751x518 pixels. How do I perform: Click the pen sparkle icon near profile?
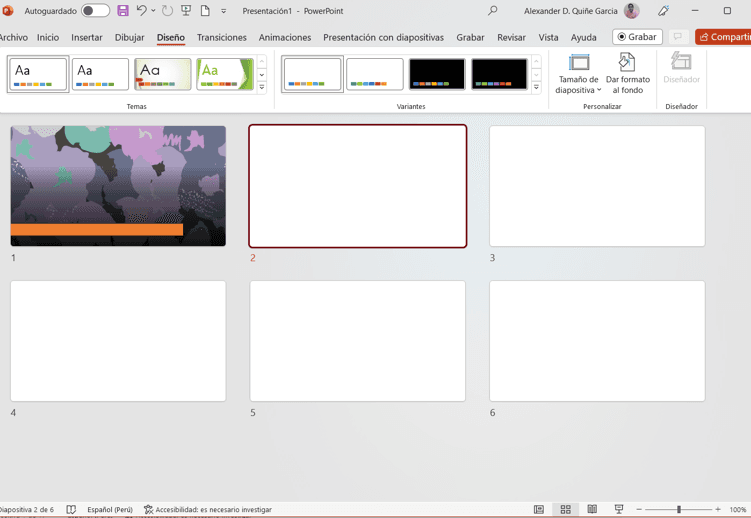[x=663, y=11]
